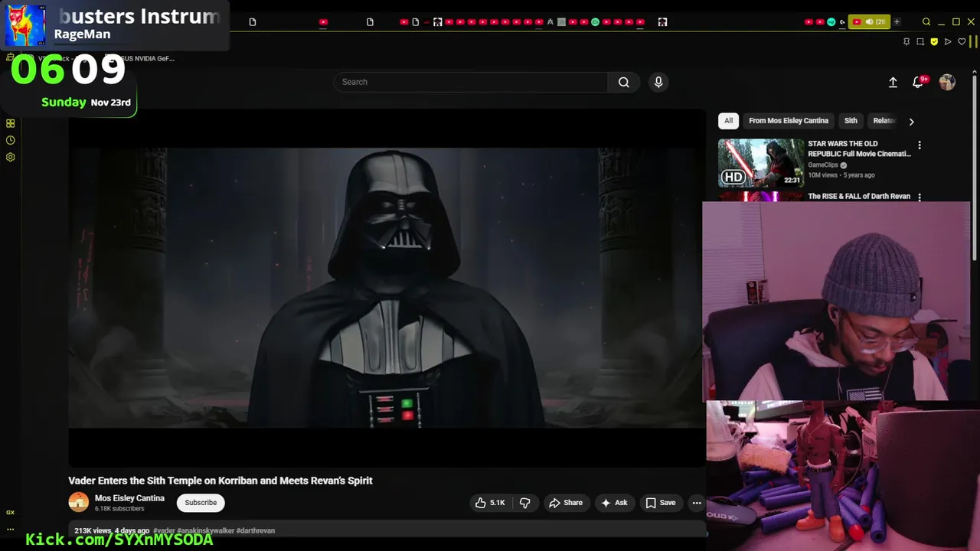980x551 pixels.
Task: Open Opera GX Corner grid icon in sidebar
Action: (x=10, y=123)
